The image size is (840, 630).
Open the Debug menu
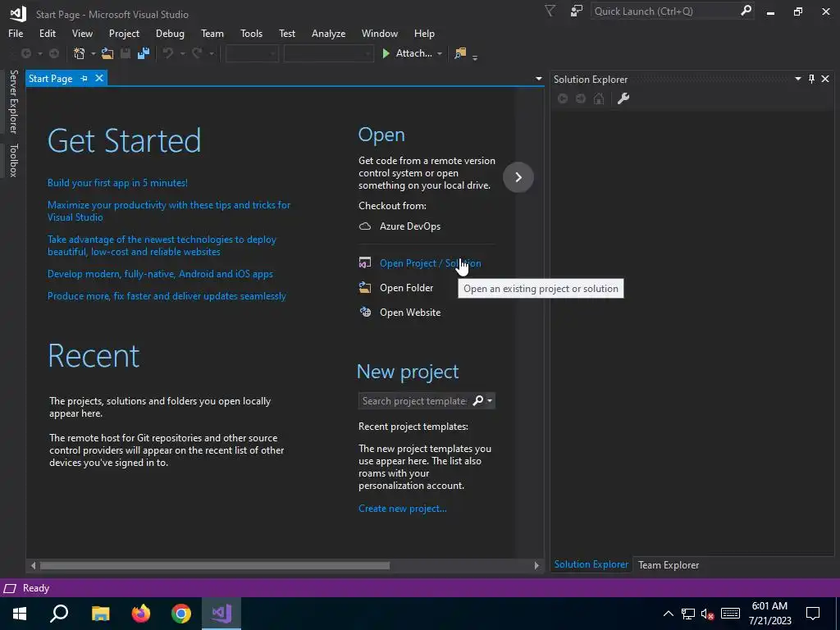170,33
